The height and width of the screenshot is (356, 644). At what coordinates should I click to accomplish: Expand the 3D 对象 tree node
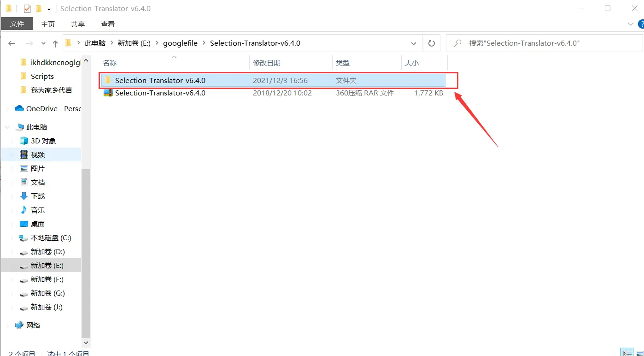coord(12,141)
